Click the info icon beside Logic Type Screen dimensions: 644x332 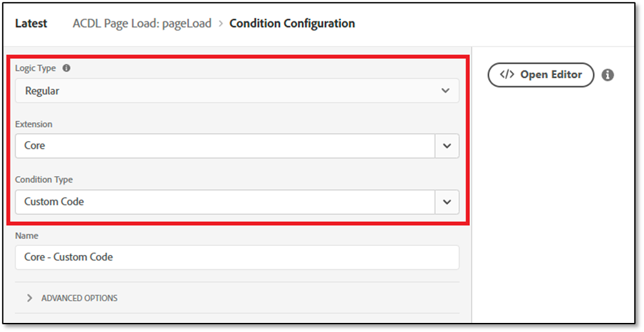66,68
